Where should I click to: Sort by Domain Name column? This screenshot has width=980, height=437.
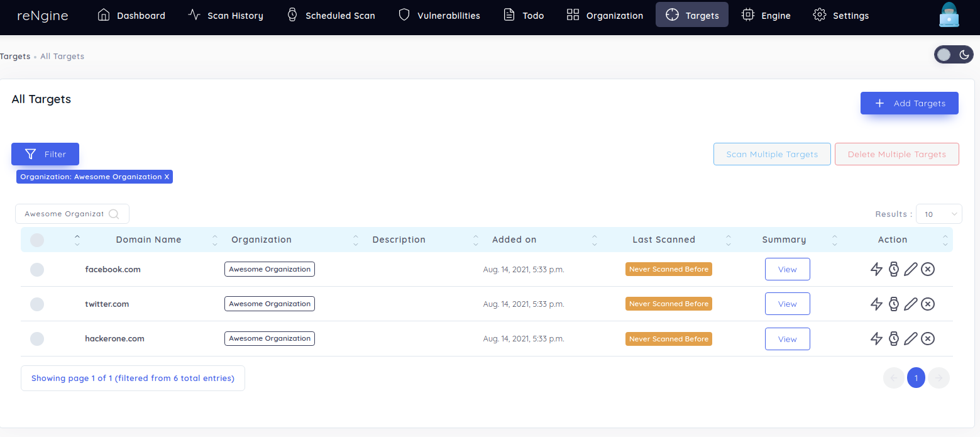pos(148,240)
